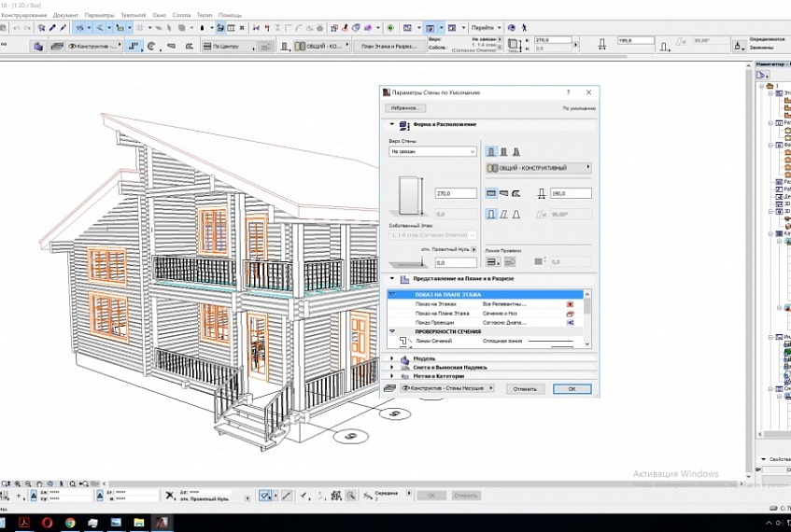Click the pick-up parameters eyedropper icon
Viewport: 791px width, 532px height.
click(x=52, y=28)
